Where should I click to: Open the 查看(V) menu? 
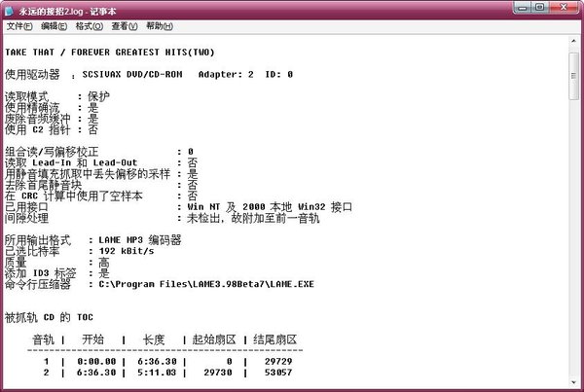[x=125, y=26]
